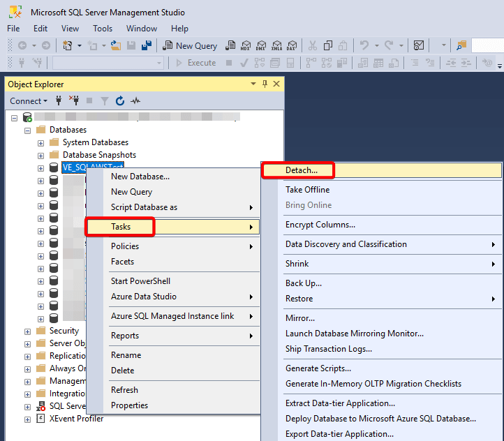Open the Object Explorer window position dropdown
Screen dimensions: 504x441
point(253,84)
